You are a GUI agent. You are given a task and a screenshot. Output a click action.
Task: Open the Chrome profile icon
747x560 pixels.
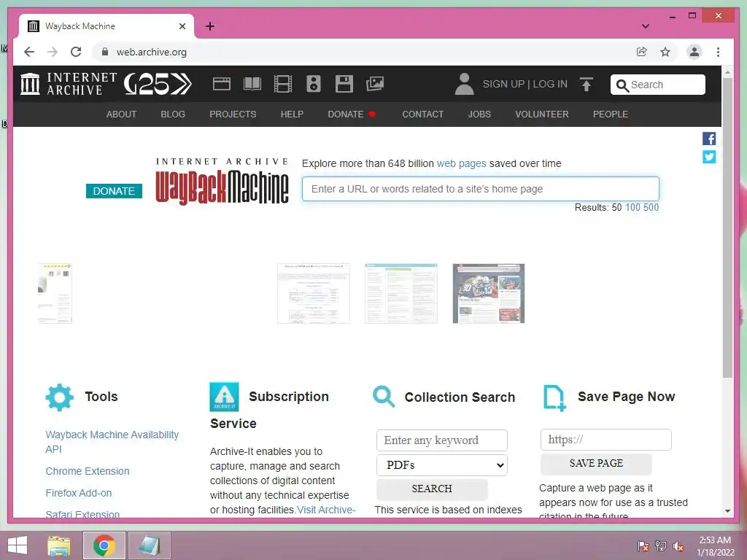point(694,52)
